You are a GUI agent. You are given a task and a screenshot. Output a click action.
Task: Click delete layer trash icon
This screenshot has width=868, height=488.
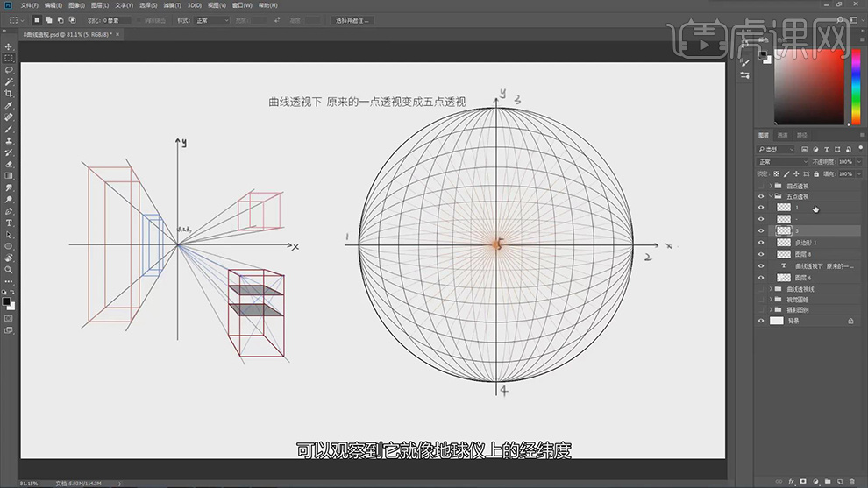852,481
